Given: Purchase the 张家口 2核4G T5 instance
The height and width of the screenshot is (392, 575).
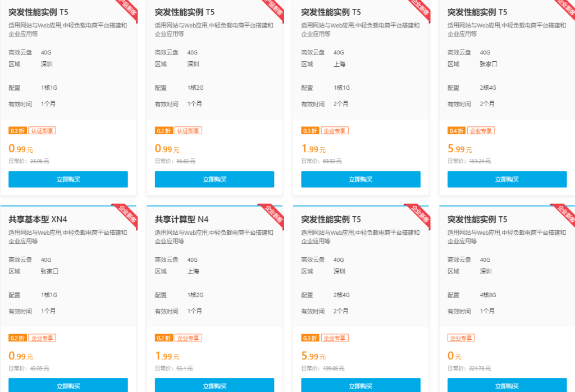Looking at the screenshot, I should point(506,179).
